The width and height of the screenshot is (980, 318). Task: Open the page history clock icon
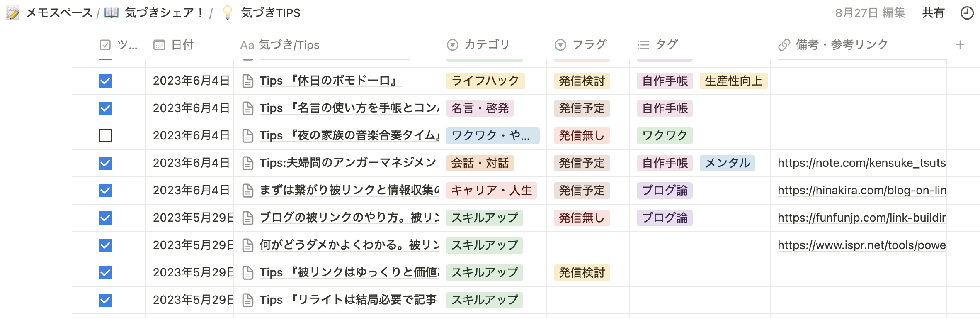pyautogui.click(x=967, y=13)
